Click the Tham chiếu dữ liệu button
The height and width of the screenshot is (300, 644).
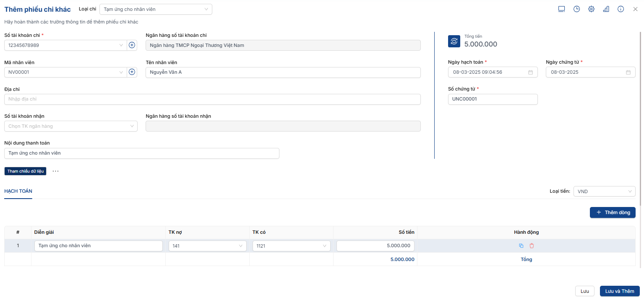point(25,171)
